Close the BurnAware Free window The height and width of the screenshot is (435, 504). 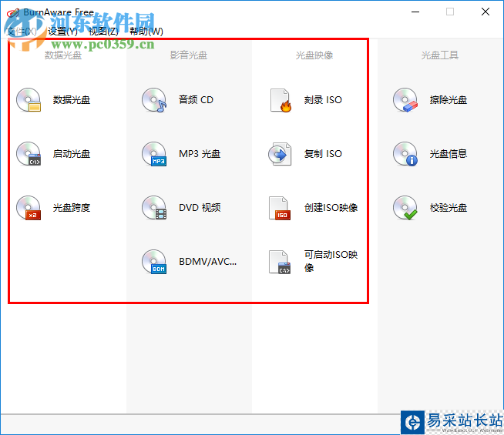pyautogui.click(x=486, y=12)
